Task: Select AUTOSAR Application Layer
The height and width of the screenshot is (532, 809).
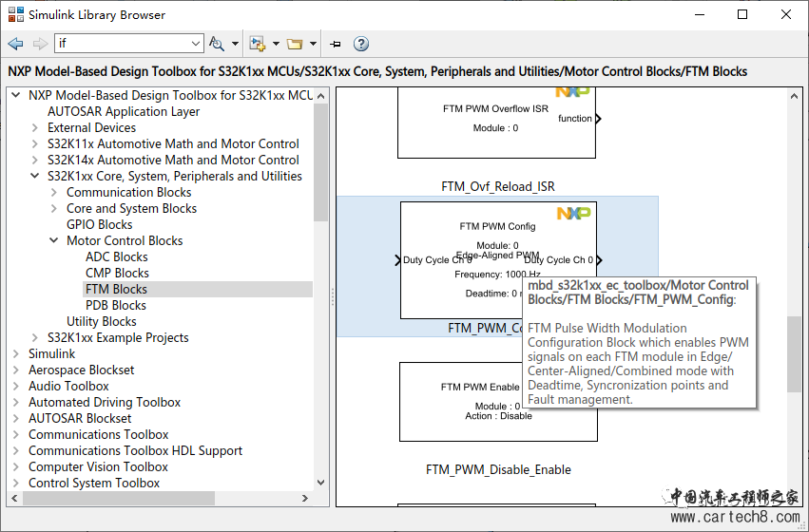Action: (124, 112)
